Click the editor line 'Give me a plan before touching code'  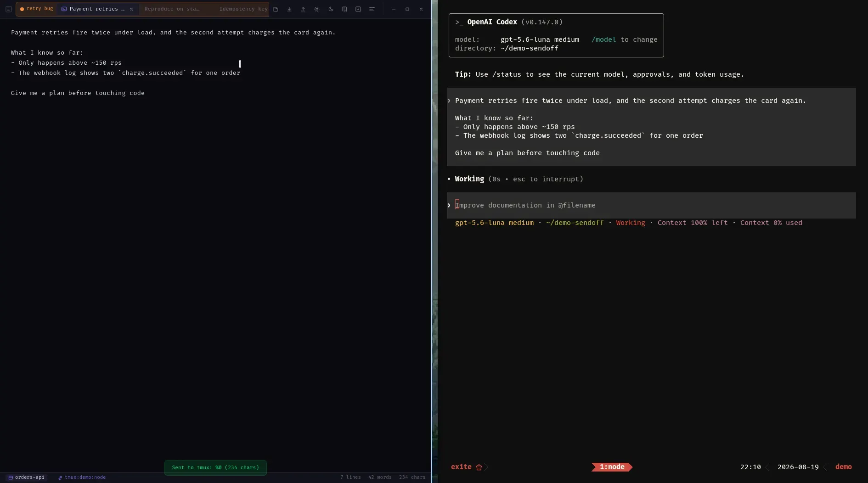pos(78,93)
